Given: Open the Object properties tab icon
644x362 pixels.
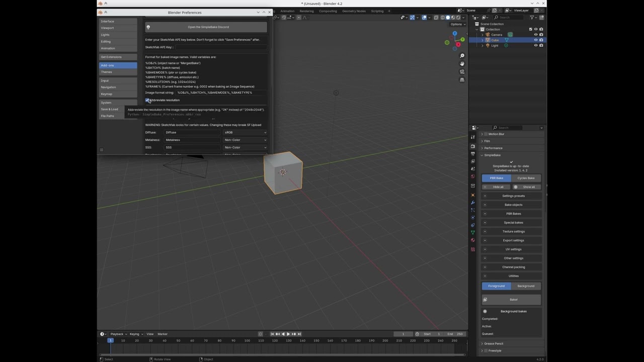Looking at the screenshot, I should click(x=472, y=195).
